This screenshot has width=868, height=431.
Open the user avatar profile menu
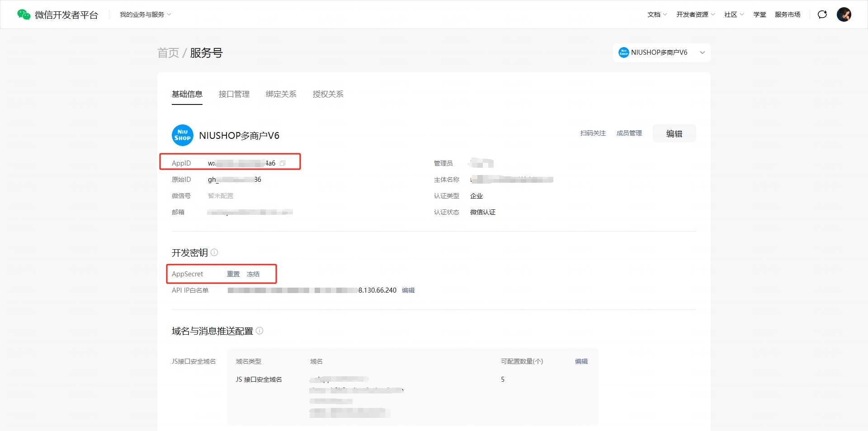click(844, 14)
